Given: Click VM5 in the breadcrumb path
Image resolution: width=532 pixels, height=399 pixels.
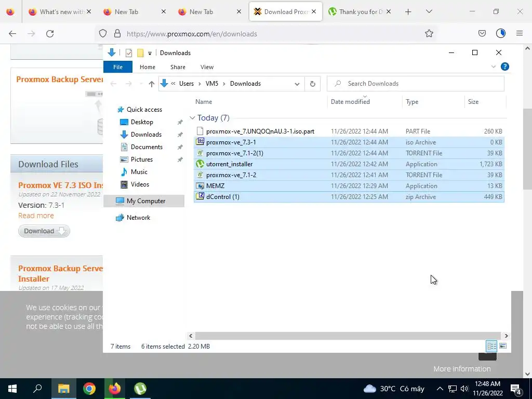Looking at the screenshot, I should [212, 84].
